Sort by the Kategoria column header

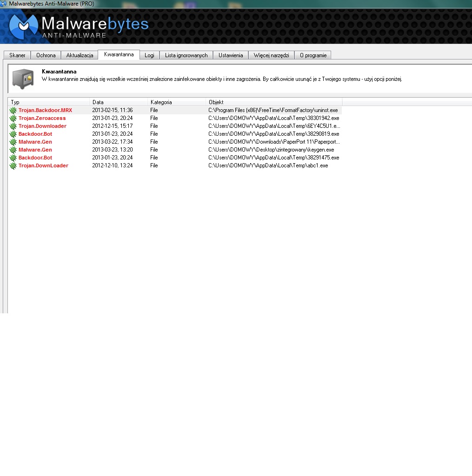tap(176, 102)
